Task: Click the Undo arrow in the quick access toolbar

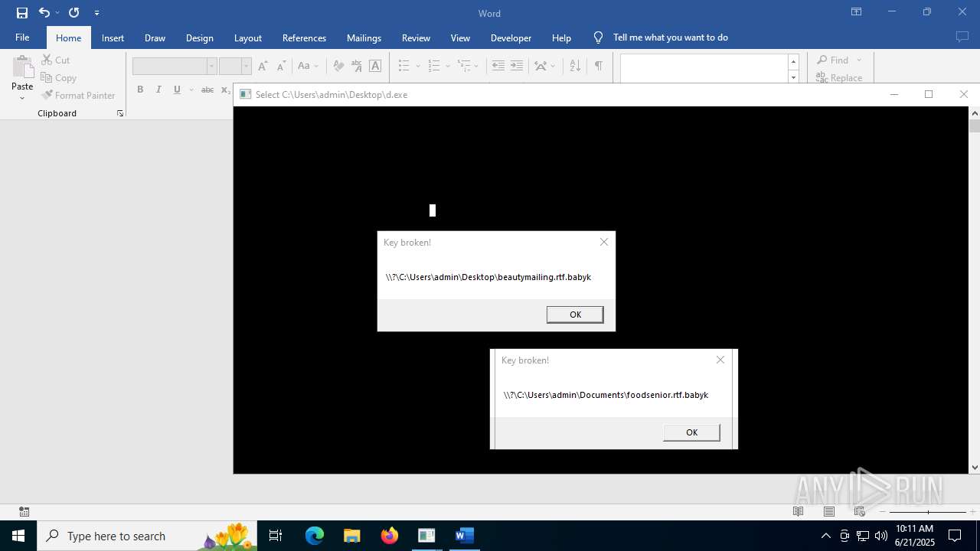Action: click(x=44, y=12)
